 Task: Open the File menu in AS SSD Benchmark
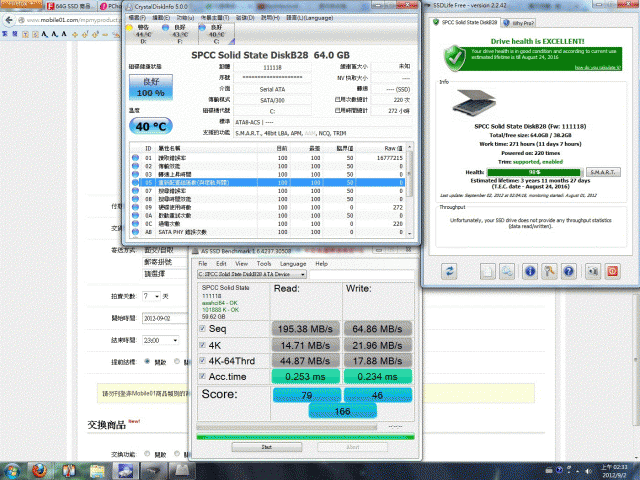click(x=203, y=264)
